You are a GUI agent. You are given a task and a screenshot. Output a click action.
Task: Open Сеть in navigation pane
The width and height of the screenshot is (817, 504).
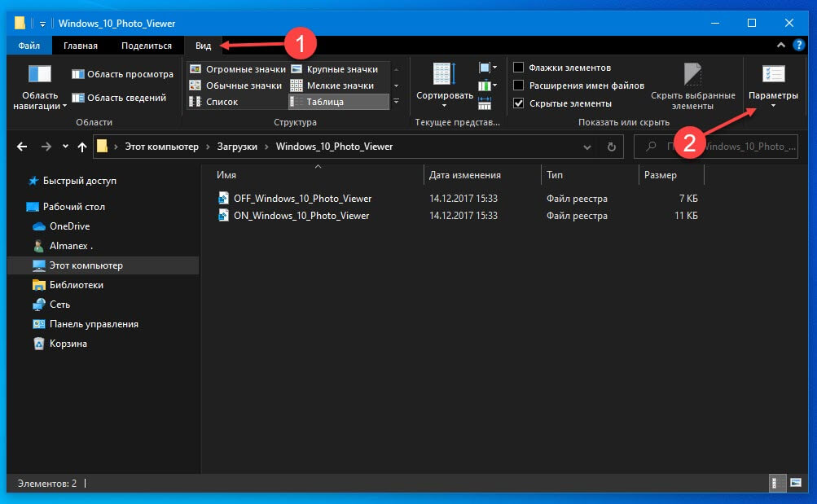[x=59, y=304]
